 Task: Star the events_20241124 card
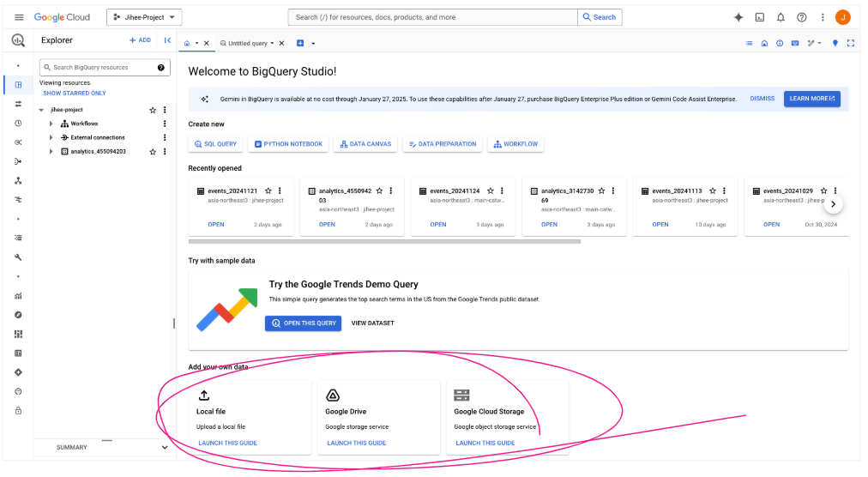pyautogui.click(x=491, y=190)
